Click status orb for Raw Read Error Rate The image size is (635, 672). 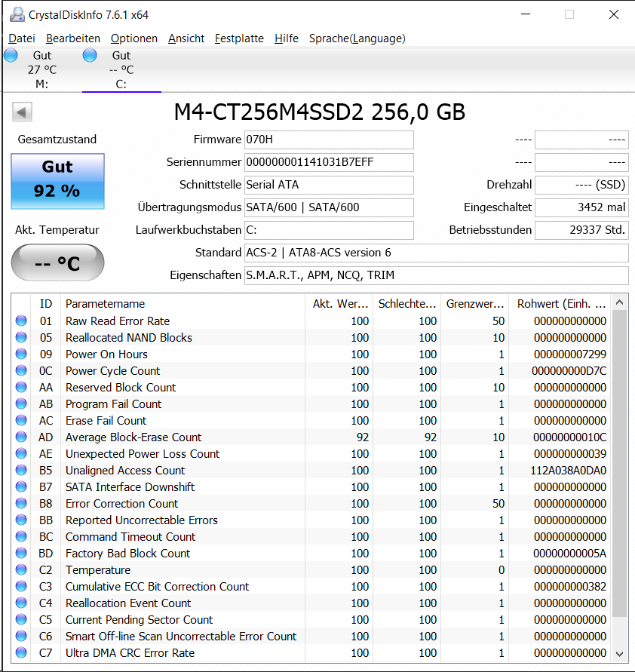pyautogui.click(x=21, y=321)
